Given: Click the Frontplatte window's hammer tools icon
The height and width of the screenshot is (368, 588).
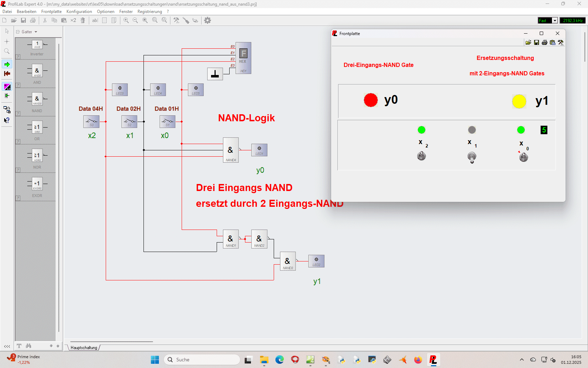Looking at the screenshot, I should 561,42.
